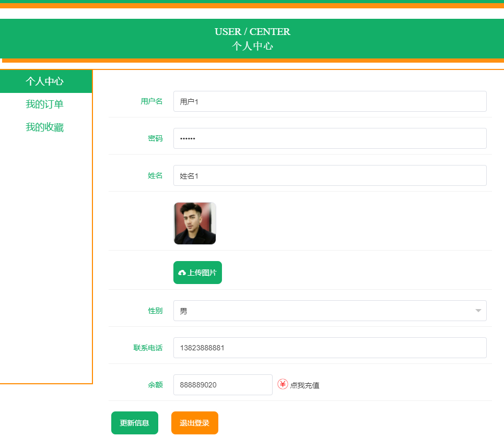Click the red ¥ recharge icon
The image size is (504, 437).
(282, 385)
